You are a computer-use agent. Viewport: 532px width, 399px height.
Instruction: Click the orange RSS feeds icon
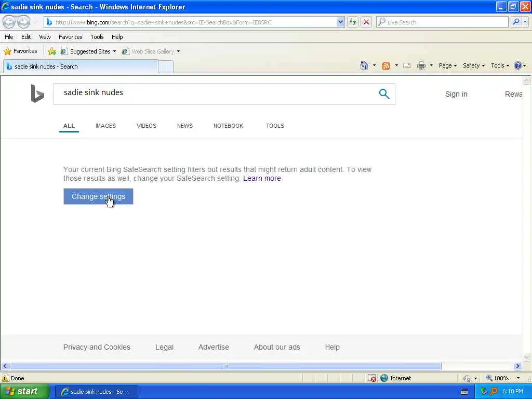[x=386, y=65]
